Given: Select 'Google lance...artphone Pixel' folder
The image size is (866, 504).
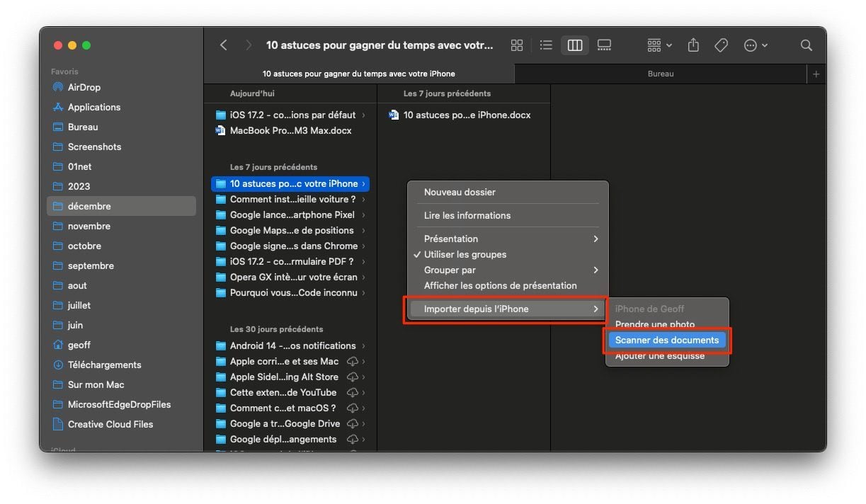Looking at the screenshot, I should [290, 214].
